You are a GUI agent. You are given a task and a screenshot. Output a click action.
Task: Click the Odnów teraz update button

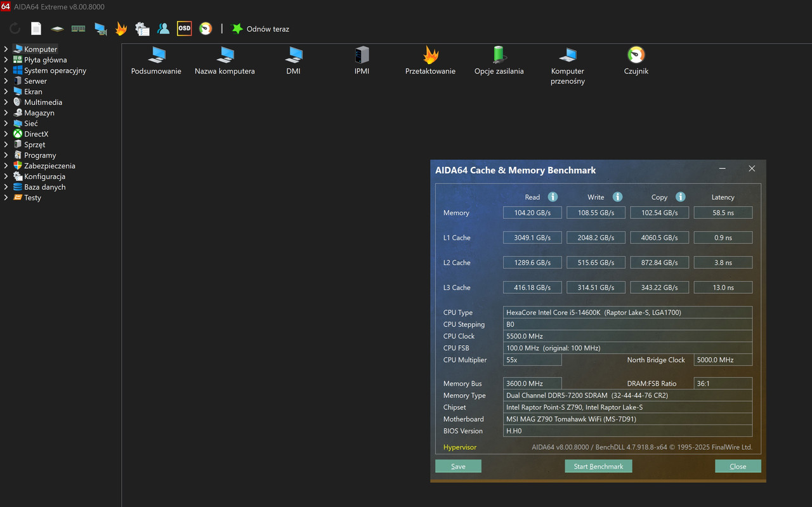coord(260,29)
